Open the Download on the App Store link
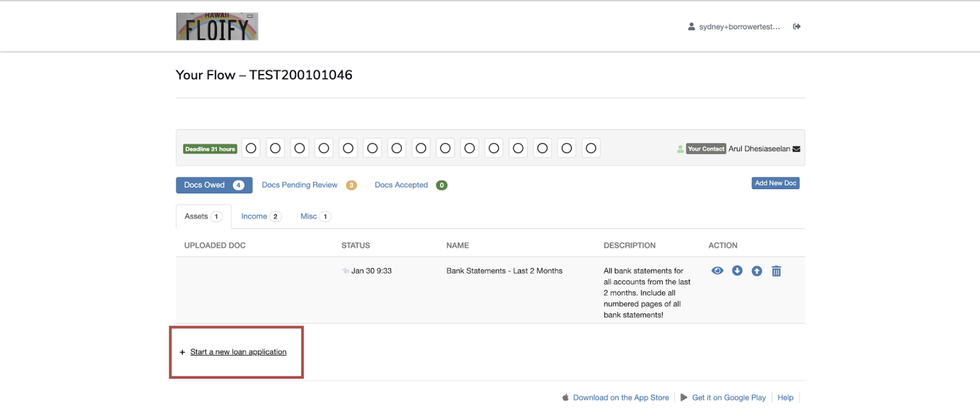The height and width of the screenshot is (420, 980). (621, 397)
